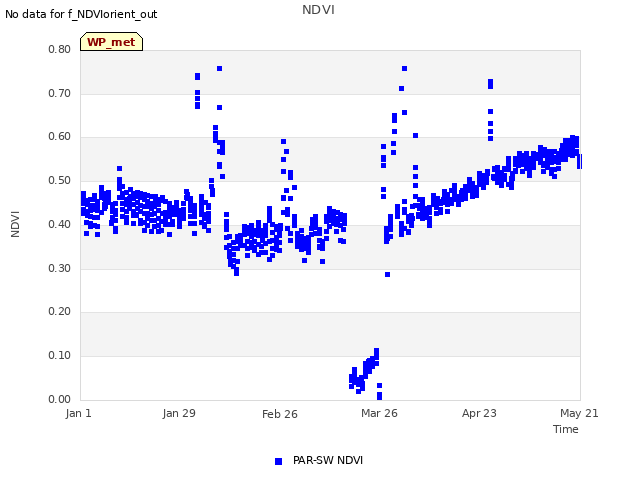Click the 0.20 y-axis tick label
The height and width of the screenshot is (480, 640).
point(60,312)
